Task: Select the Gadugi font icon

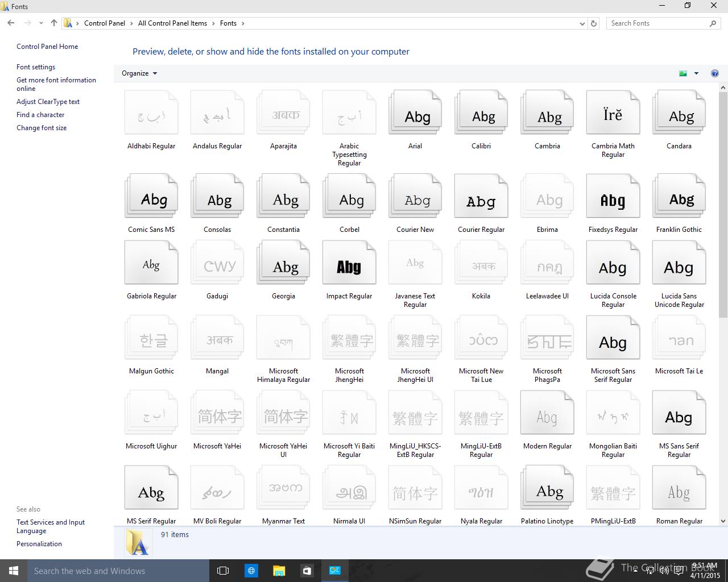Action: point(217,263)
